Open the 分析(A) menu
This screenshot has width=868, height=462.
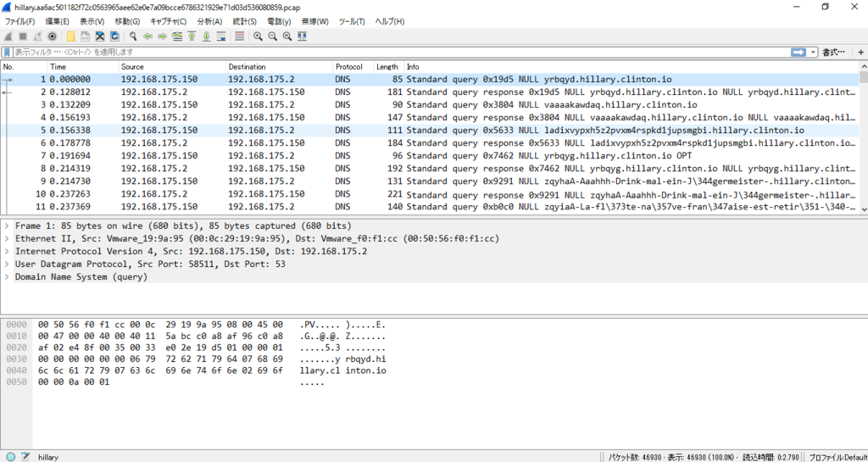click(x=210, y=21)
